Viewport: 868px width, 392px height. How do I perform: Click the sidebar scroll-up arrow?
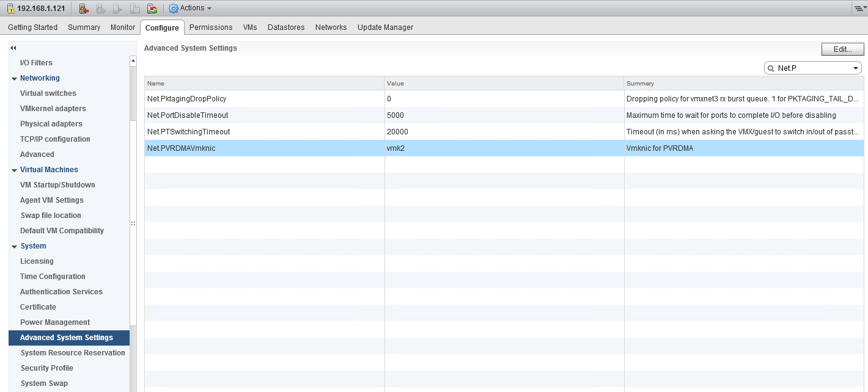[133, 60]
